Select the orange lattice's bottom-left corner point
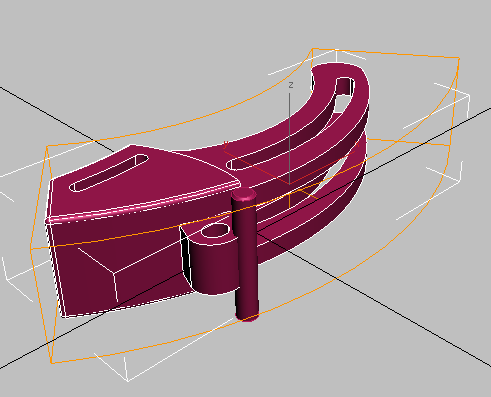The height and width of the screenshot is (397, 491). [x=52, y=363]
